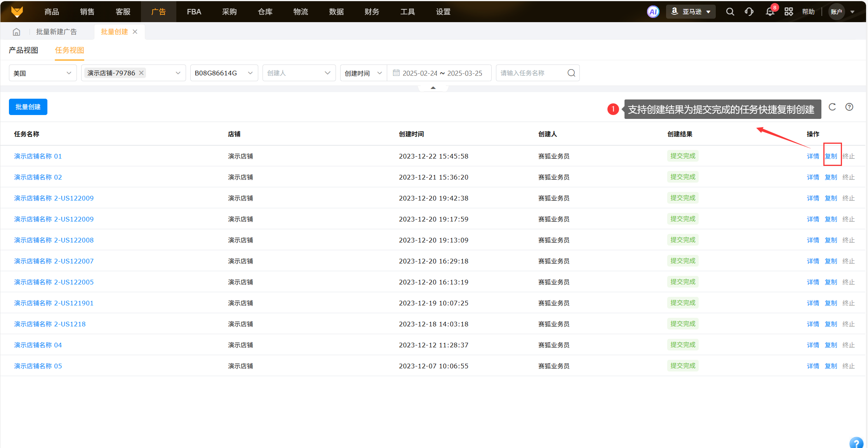Open the apps grid icon
This screenshot has height=448, width=868.
tap(788, 12)
